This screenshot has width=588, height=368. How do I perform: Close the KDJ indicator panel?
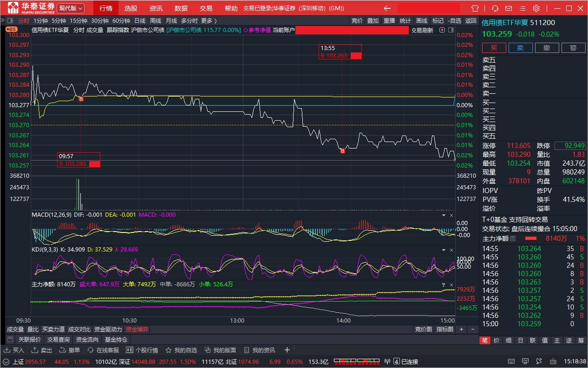click(451, 250)
